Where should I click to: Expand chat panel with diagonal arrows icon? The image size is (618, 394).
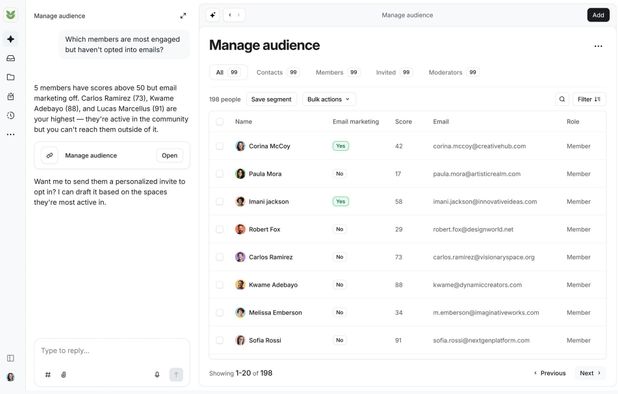click(x=183, y=16)
